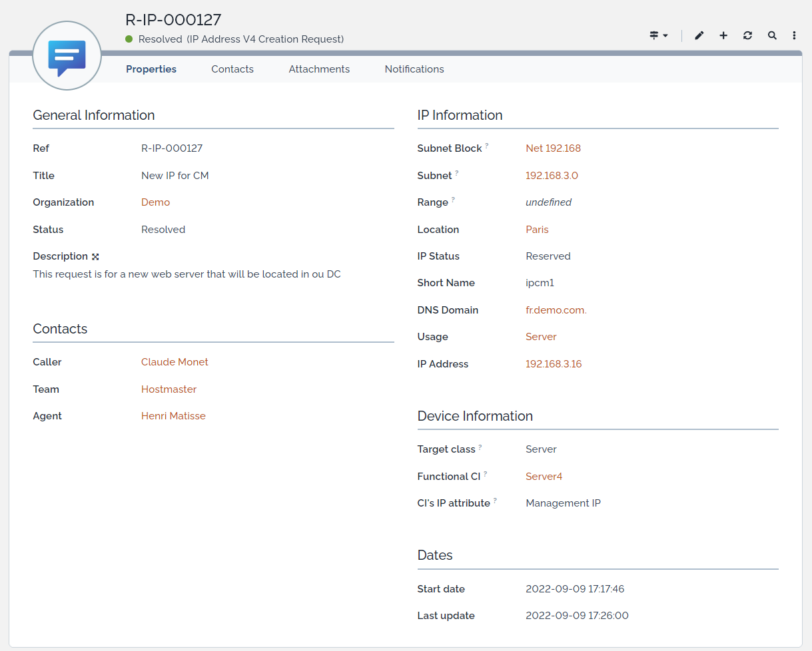Switch to the Contacts tab
812x651 pixels.
tap(232, 69)
